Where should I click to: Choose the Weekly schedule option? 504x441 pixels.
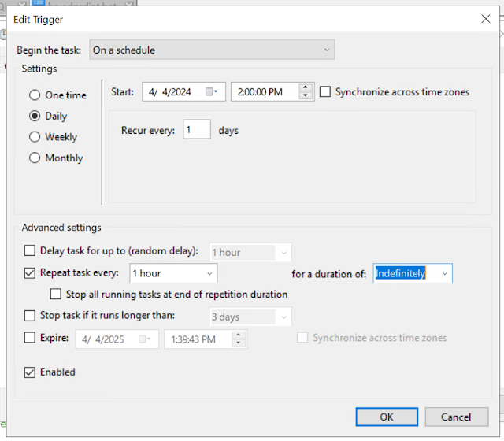(x=35, y=137)
